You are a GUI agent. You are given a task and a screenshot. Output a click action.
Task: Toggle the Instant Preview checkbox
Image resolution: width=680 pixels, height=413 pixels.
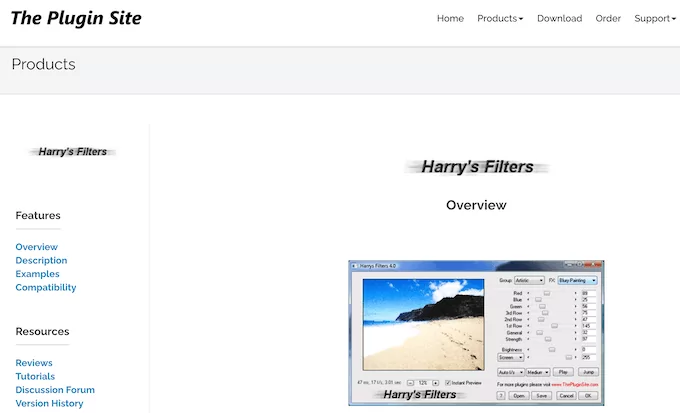click(449, 383)
